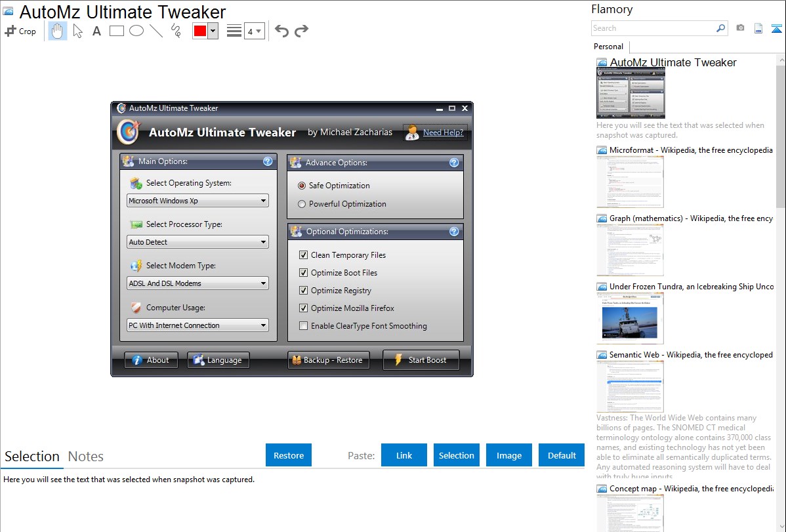Click the Default paste button
Viewport: 786px width, 532px height.
[x=562, y=455]
